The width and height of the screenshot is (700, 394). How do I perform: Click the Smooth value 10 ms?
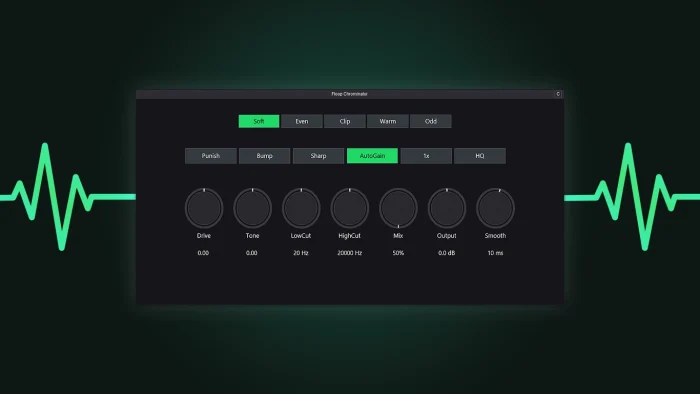496,253
